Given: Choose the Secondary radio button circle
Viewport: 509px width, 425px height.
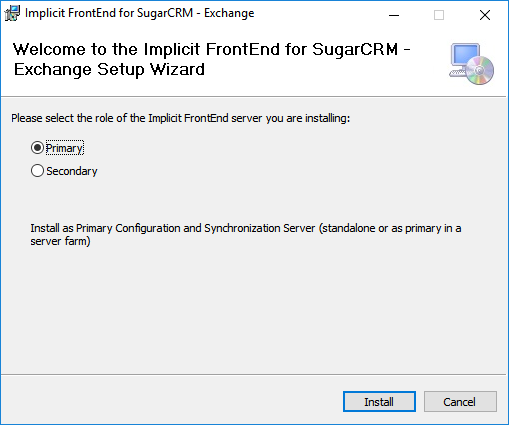Looking at the screenshot, I should pos(37,171).
